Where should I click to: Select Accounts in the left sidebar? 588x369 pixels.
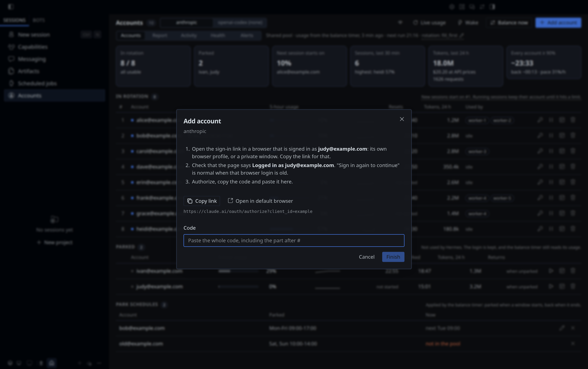[x=55, y=95]
